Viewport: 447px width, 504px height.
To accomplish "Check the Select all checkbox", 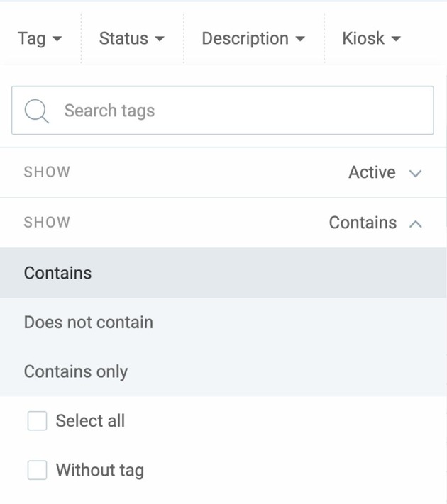I will coord(37,421).
